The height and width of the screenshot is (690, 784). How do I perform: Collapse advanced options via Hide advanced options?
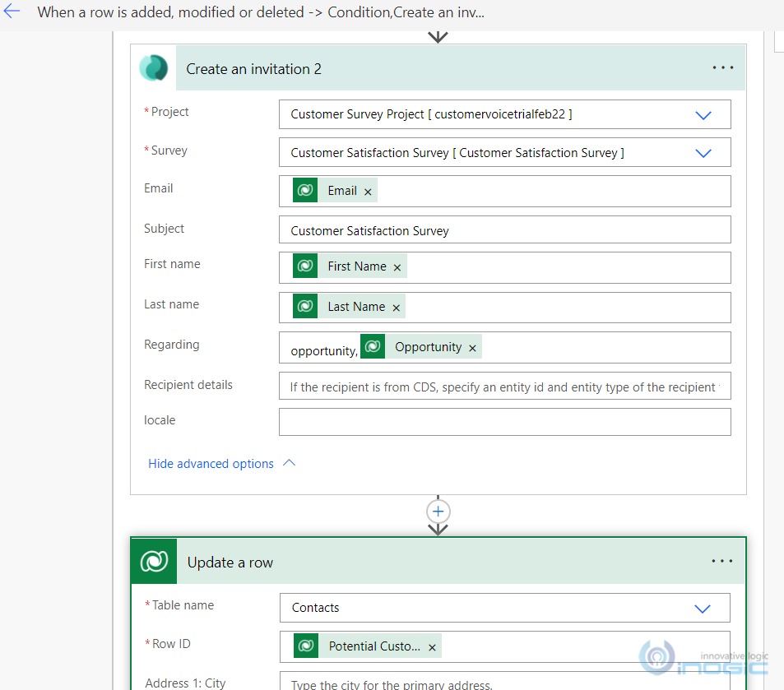211,463
